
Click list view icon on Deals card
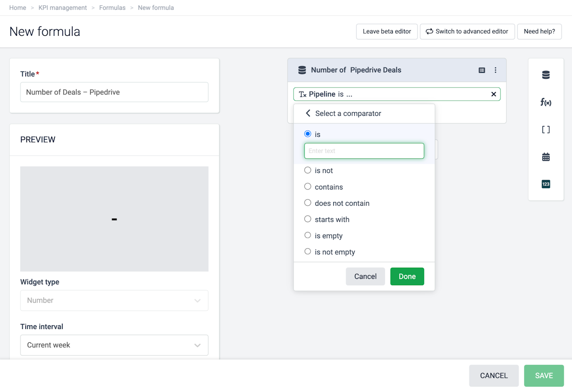482,70
